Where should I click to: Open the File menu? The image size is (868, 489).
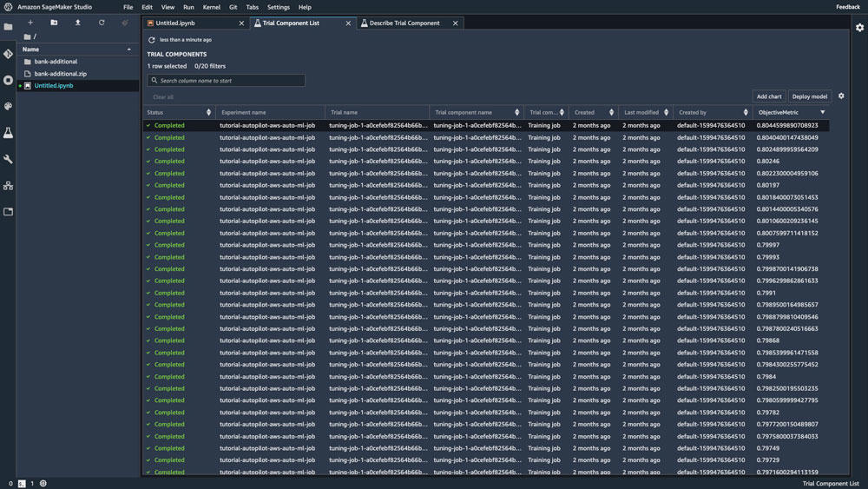coord(128,7)
